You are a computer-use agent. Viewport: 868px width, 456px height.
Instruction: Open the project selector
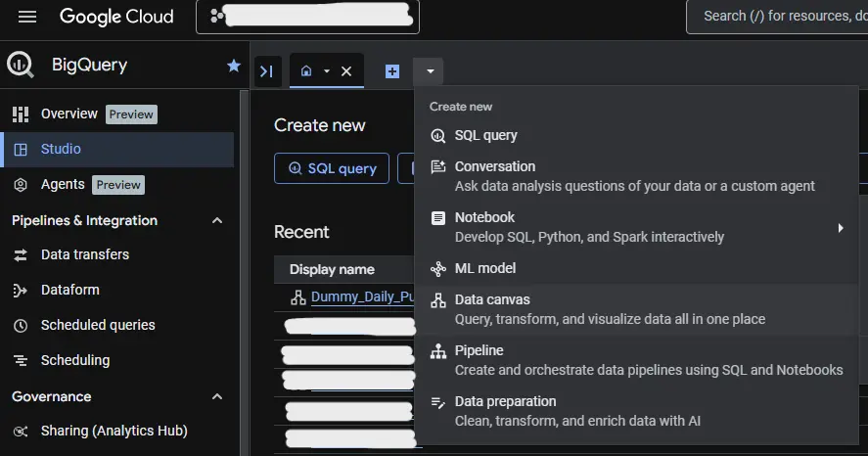[x=308, y=17]
